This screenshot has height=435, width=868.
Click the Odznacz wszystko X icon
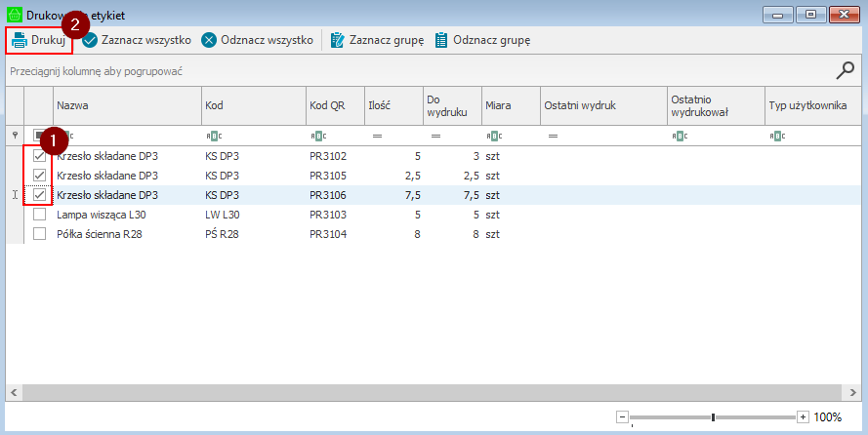(209, 40)
